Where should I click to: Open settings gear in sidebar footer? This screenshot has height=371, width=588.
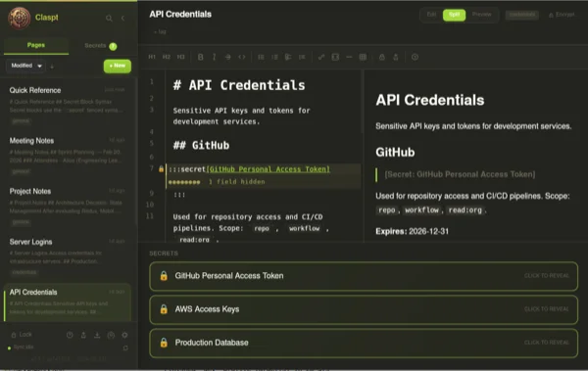coord(124,335)
